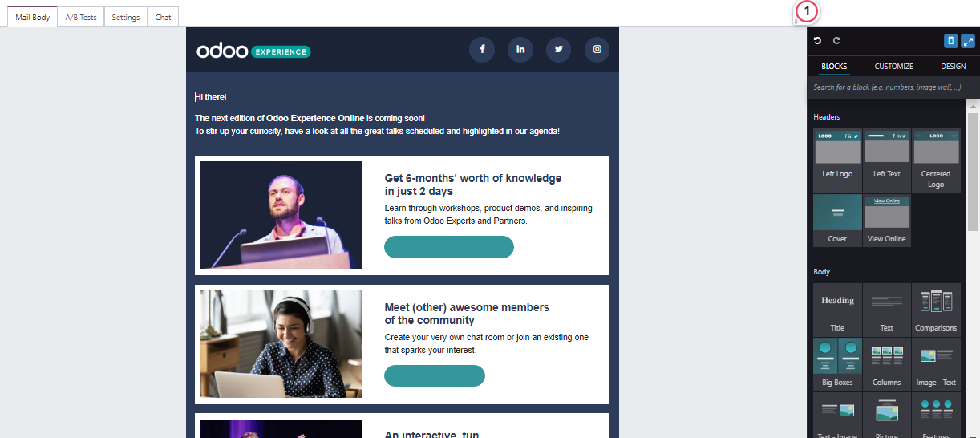Screen dimensions: 980x438
Task: Click the Search for a block field
Action: [x=893, y=87]
